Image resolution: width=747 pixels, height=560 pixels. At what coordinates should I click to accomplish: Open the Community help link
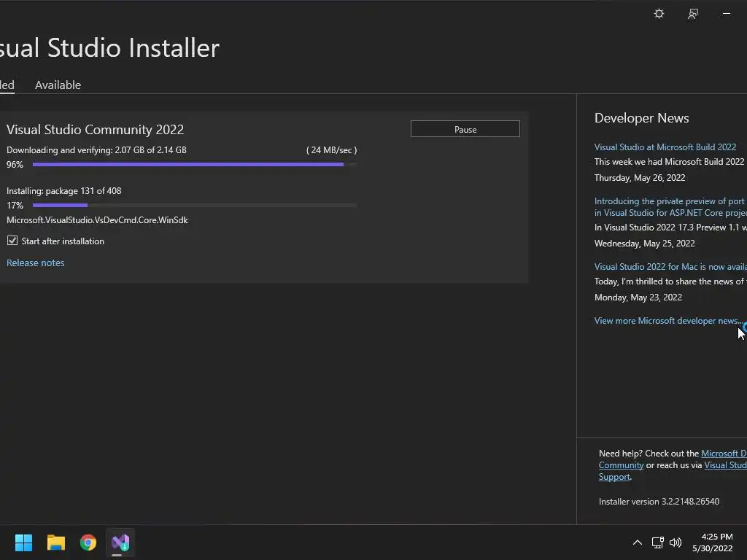click(621, 465)
